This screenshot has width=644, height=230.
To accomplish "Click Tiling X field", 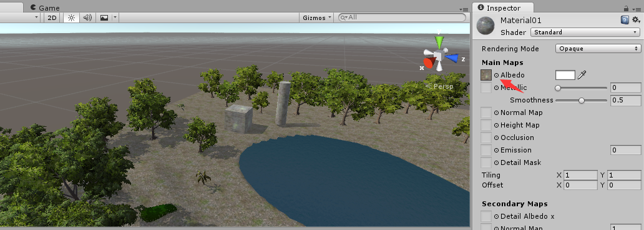I will point(580,175).
